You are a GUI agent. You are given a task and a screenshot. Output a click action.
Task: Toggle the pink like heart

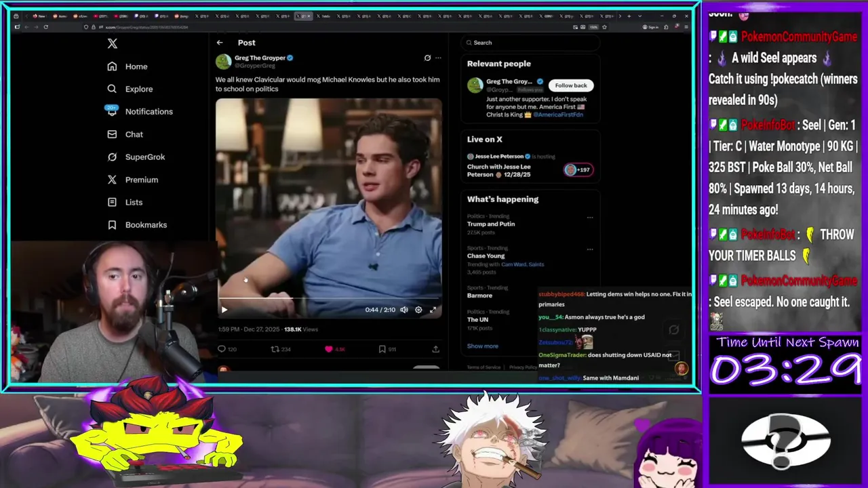[329, 349]
